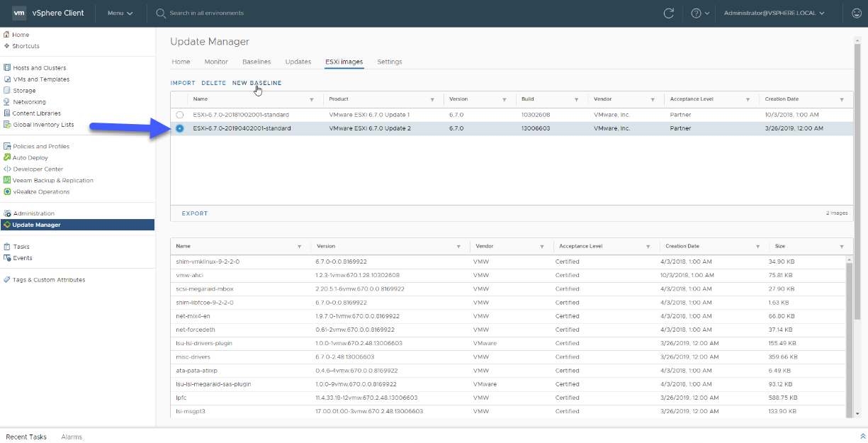Image resolution: width=868 pixels, height=443 pixels.
Task: Click the main page vertical scrollbar
Action: 857,181
